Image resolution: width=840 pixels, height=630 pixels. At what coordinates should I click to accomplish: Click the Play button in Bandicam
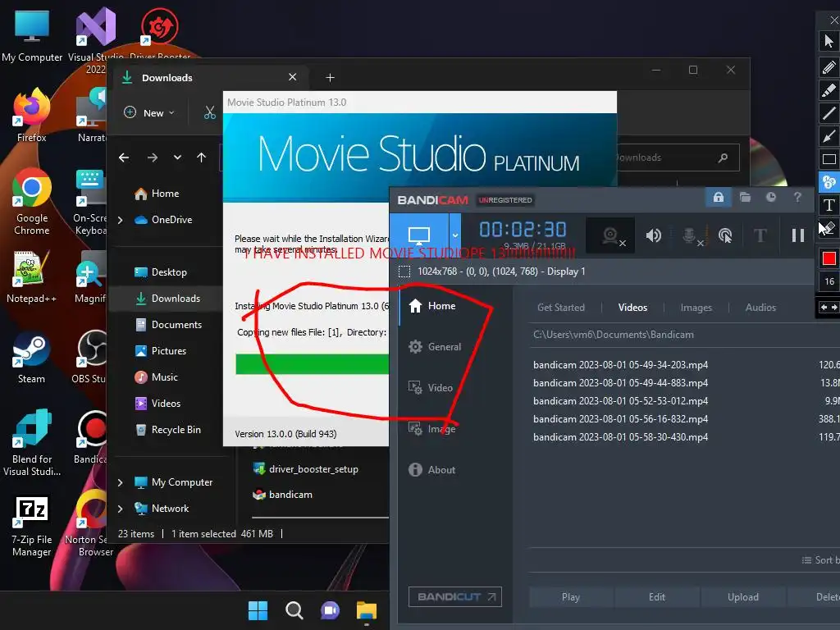571,597
